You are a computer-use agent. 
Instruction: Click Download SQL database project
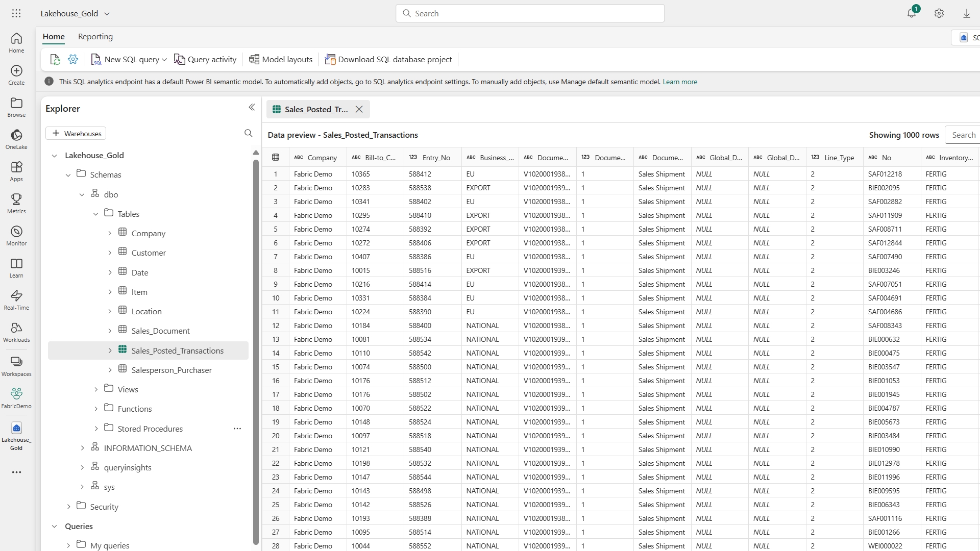coord(388,59)
